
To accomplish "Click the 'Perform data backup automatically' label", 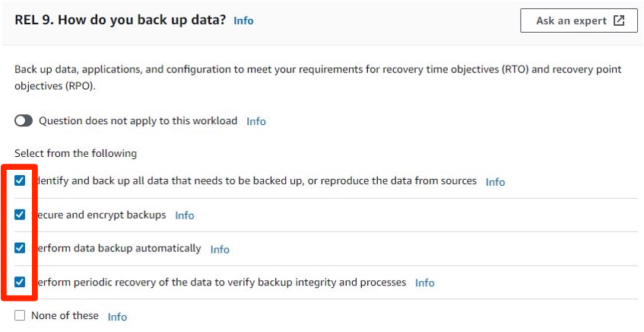I will tap(119, 248).
